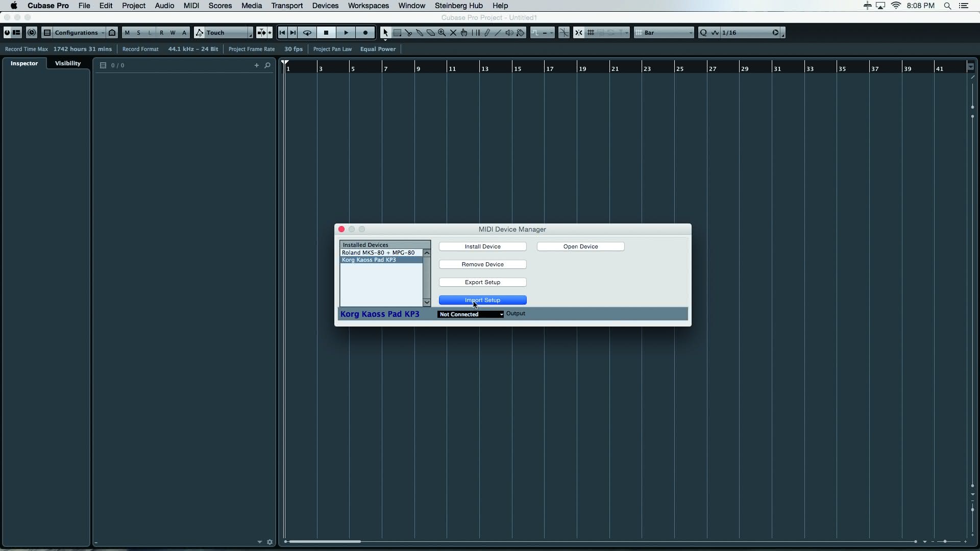
Task: Select the Draw pencil tool
Action: (487, 33)
